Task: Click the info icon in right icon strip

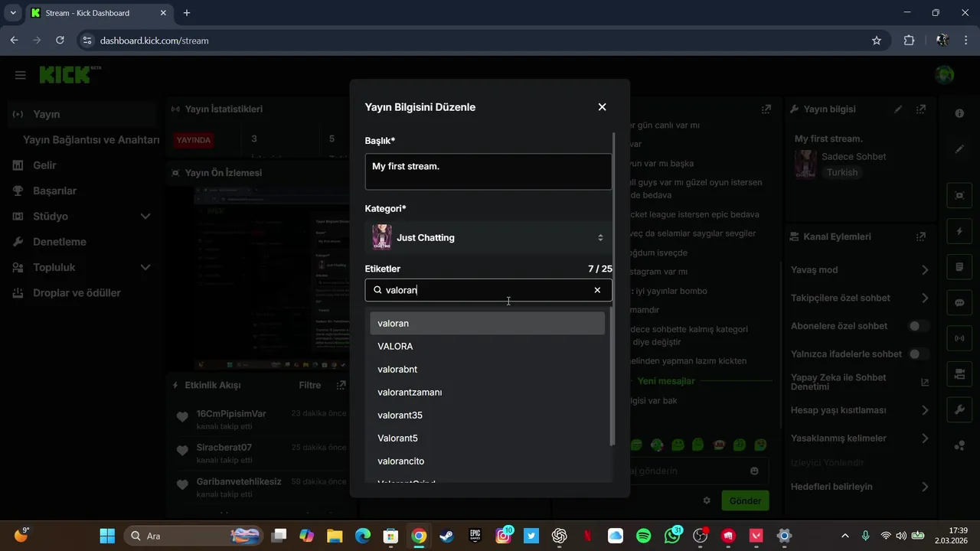Action: pos(959,113)
